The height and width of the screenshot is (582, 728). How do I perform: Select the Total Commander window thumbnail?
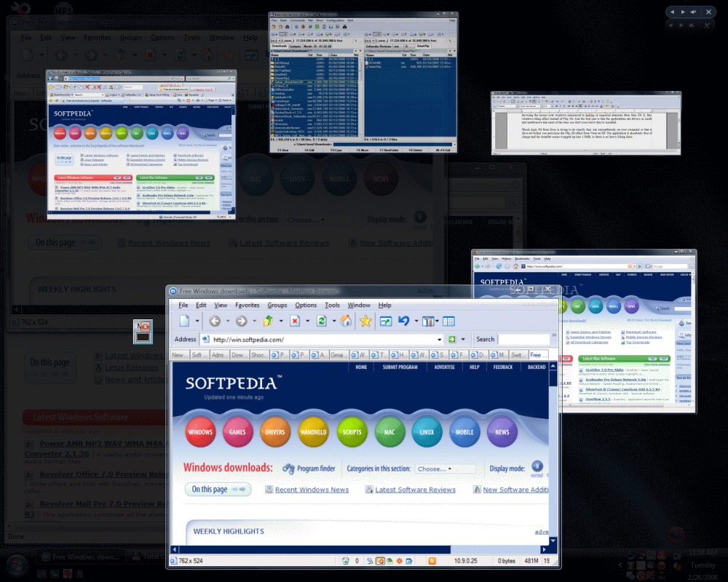363,83
